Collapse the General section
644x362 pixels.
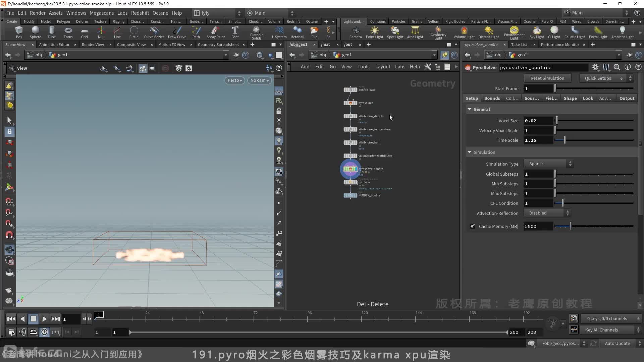[470, 109]
